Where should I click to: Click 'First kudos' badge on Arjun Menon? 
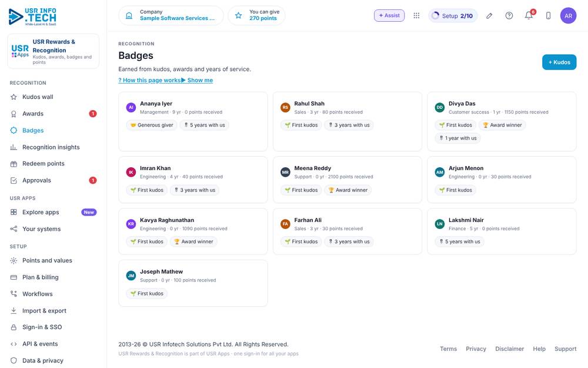(x=456, y=190)
